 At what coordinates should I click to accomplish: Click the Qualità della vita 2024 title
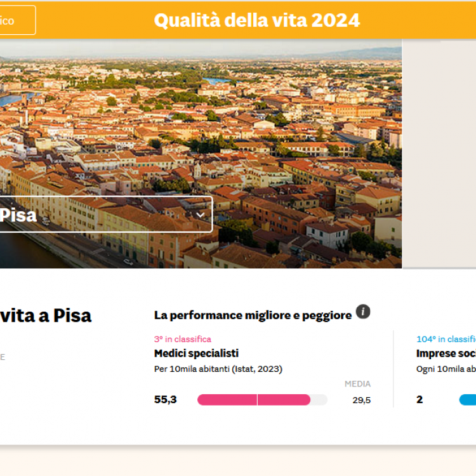[x=256, y=20]
